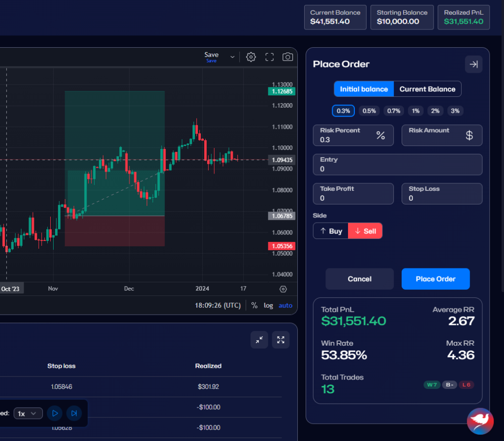Viewport: 504px width, 441px height.
Task: Open the replay speed 1x dropdown
Action: pyautogui.click(x=27, y=413)
